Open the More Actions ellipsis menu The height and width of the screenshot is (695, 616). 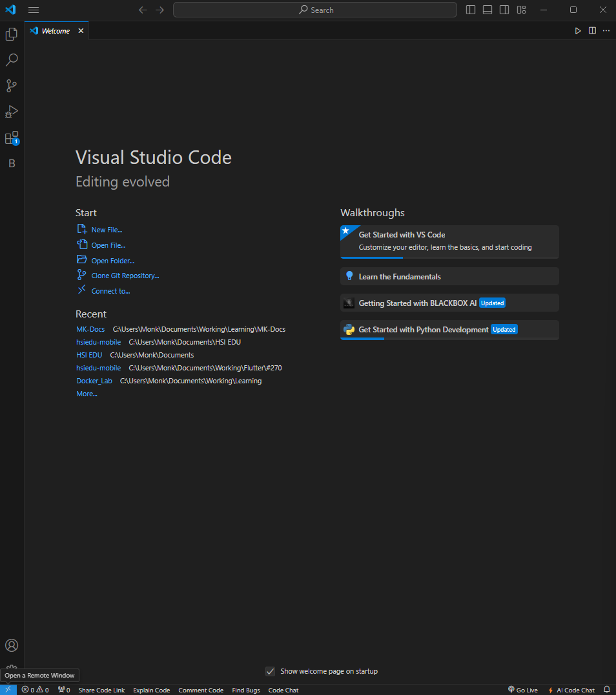(x=606, y=31)
